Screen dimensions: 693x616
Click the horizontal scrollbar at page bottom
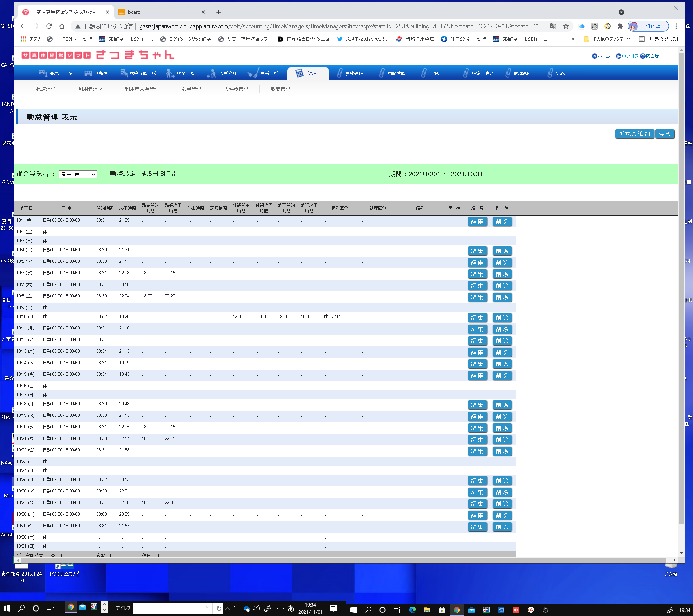(339, 560)
